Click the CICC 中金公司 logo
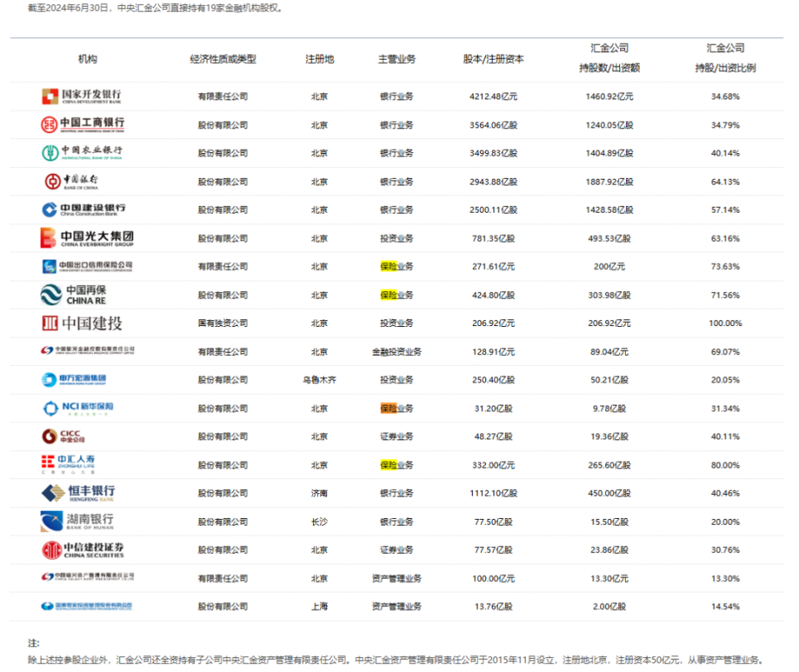The height and width of the screenshot is (672, 799). click(63, 437)
